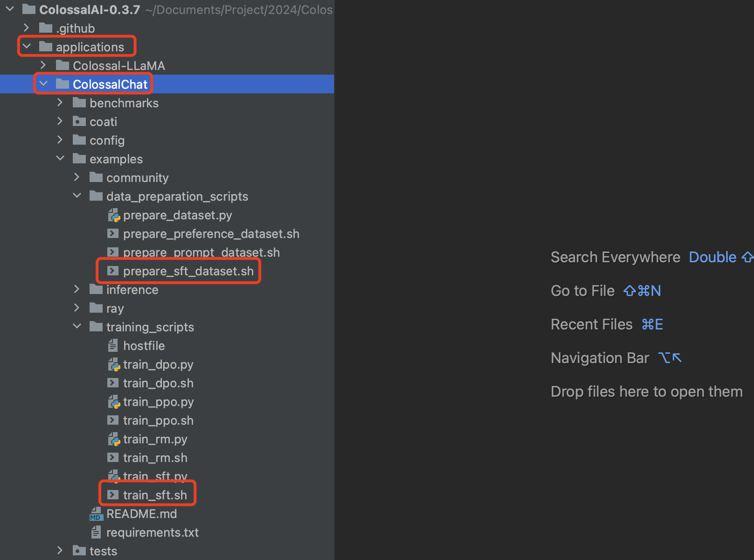Select the Colossal-LLaMA folder label
The width and height of the screenshot is (754, 560).
[x=119, y=66]
